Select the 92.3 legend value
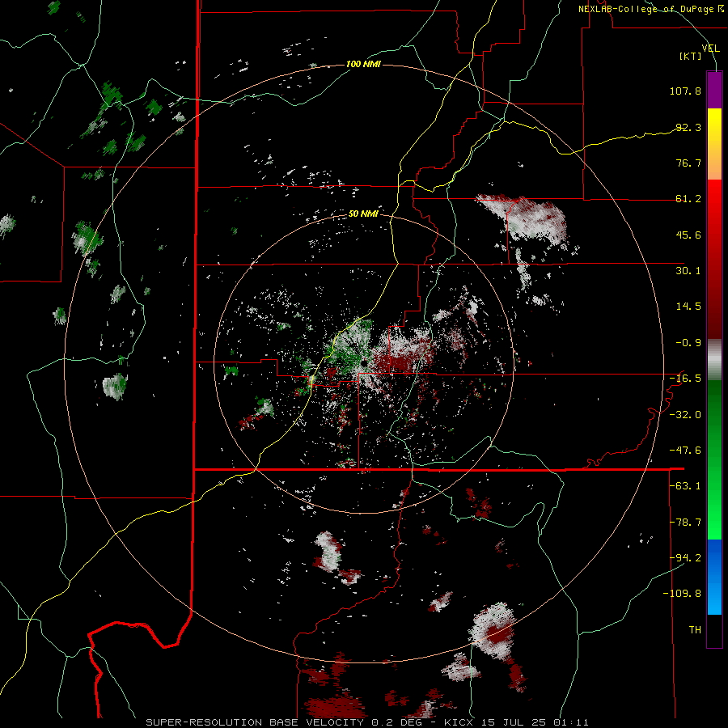Viewport: 728px width, 728px height. pos(688,127)
